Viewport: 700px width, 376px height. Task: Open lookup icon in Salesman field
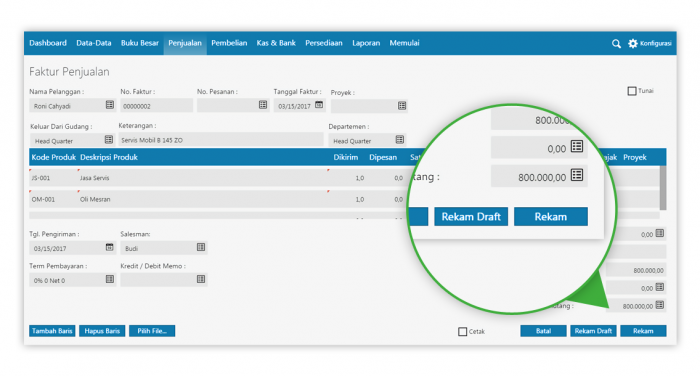coord(201,247)
